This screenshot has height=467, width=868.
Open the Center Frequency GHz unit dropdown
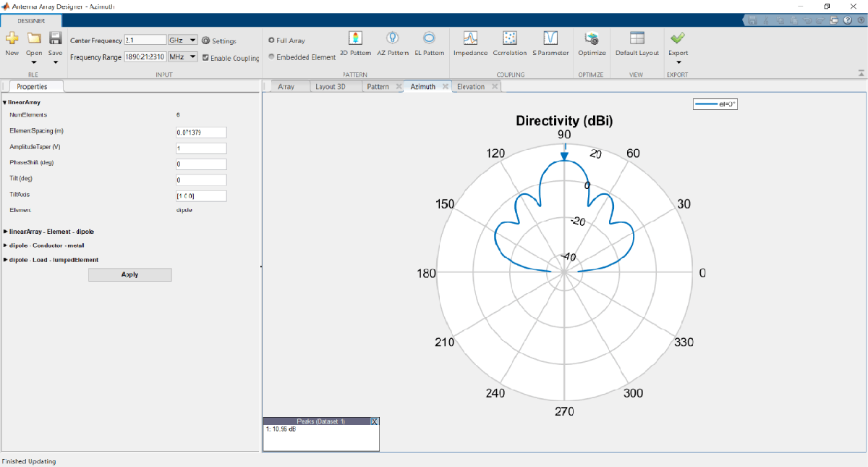click(182, 41)
